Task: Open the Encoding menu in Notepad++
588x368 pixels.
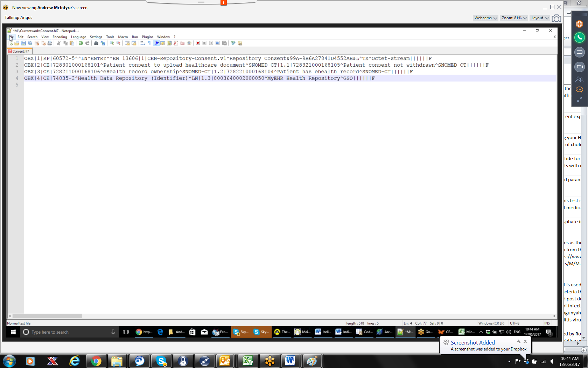Action: [x=59, y=37]
